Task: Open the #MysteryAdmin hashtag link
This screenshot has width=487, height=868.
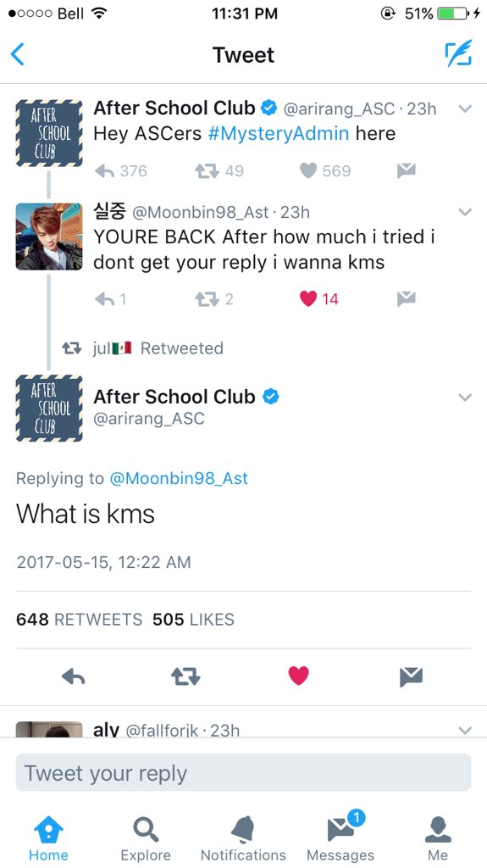Action: (x=279, y=133)
